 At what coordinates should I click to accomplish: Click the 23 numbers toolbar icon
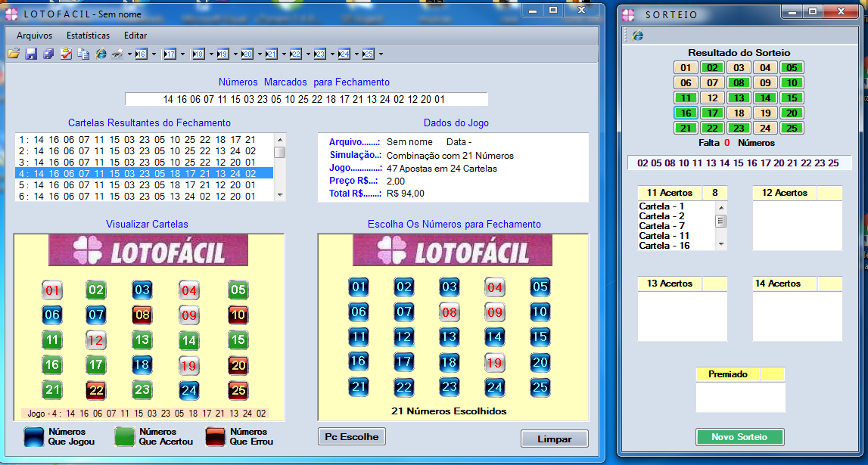coord(319,54)
